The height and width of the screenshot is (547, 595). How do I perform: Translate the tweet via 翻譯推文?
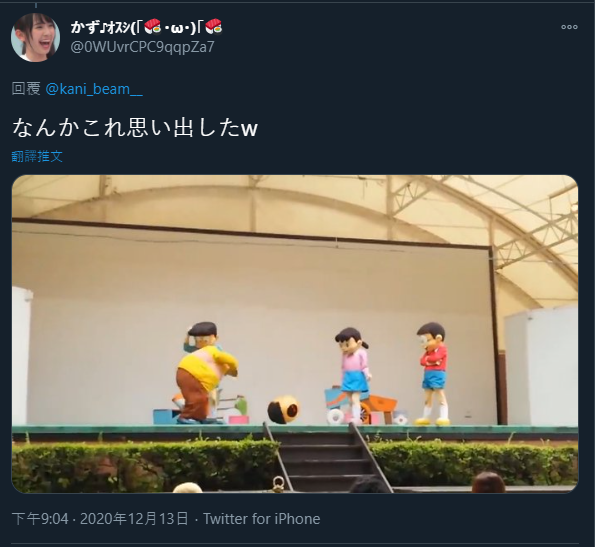[x=37, y=156]
